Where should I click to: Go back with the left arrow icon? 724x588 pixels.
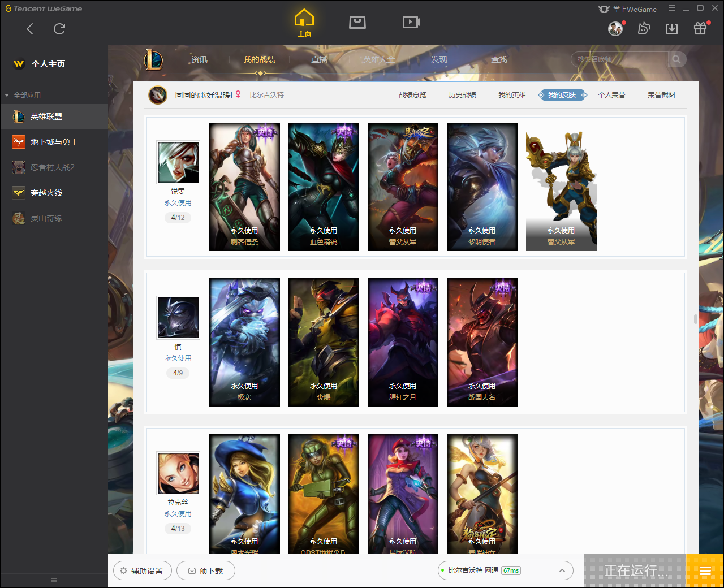pyautogui.click(x=30, y=29)
